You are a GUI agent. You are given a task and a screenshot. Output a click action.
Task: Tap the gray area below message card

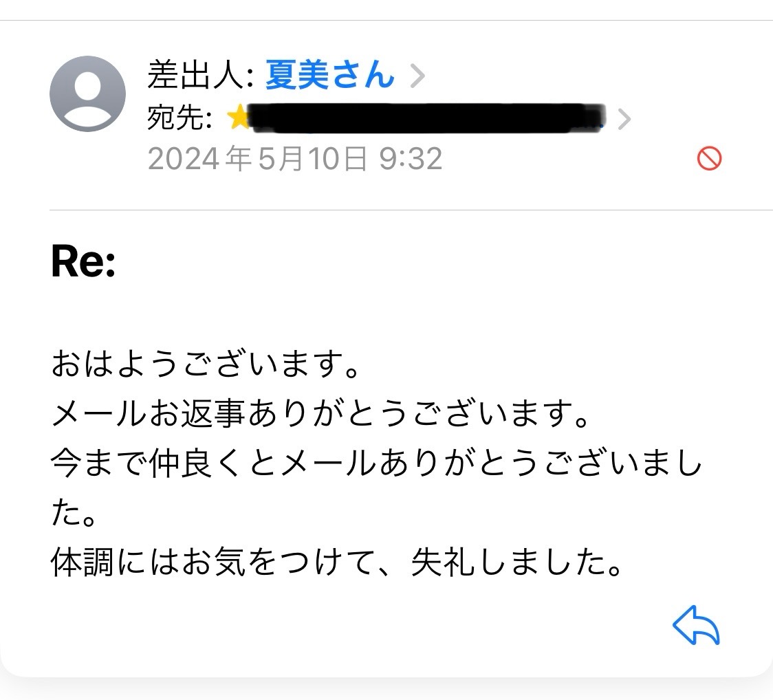point(386,689)
